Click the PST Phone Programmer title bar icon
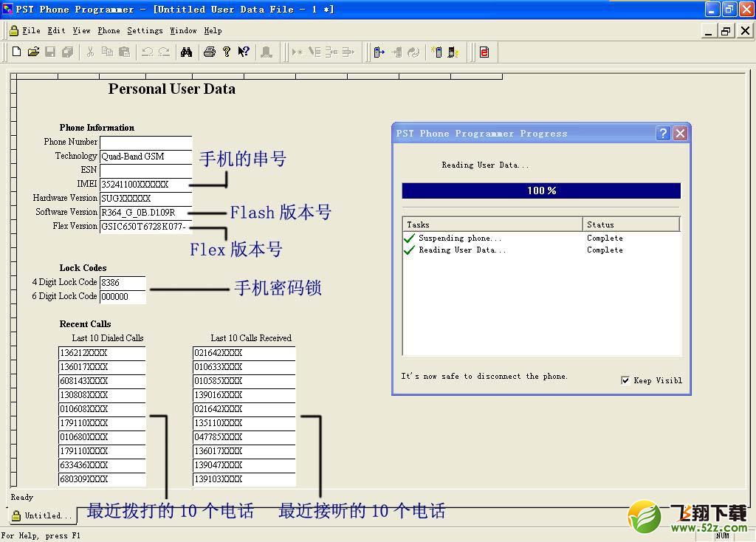Viewport: 756px width, 542px height. (7, 9)
